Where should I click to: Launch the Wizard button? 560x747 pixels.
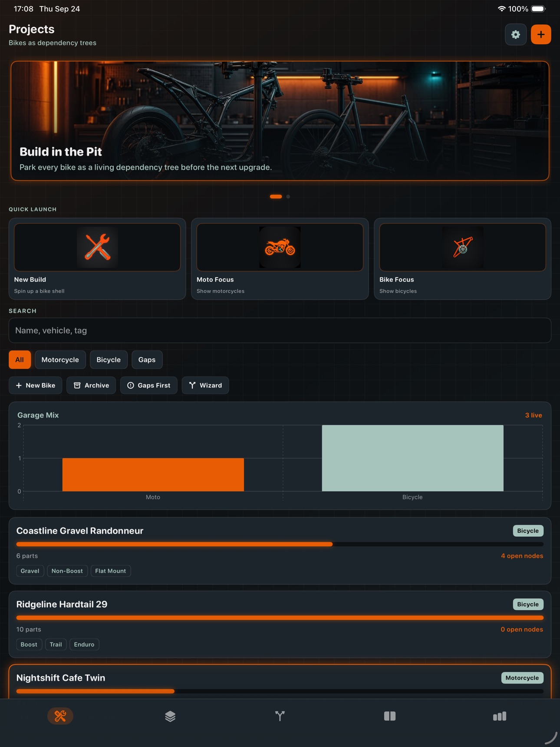point(205,385)
